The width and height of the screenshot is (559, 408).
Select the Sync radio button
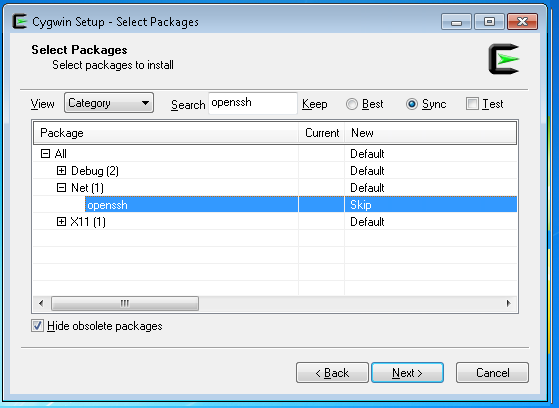[x=412, y=104]
